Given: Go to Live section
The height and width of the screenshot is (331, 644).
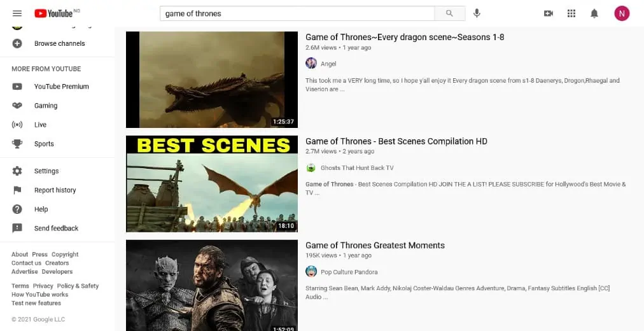Looking at the screenshot, I should pos(57,125).
